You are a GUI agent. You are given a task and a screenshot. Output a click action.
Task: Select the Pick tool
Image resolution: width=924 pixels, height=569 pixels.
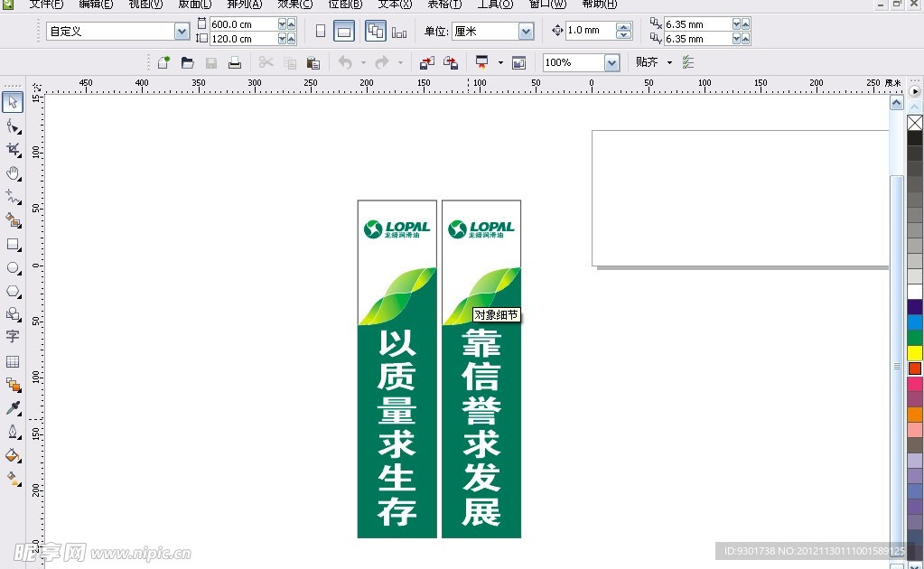click(x=13, y=102)
